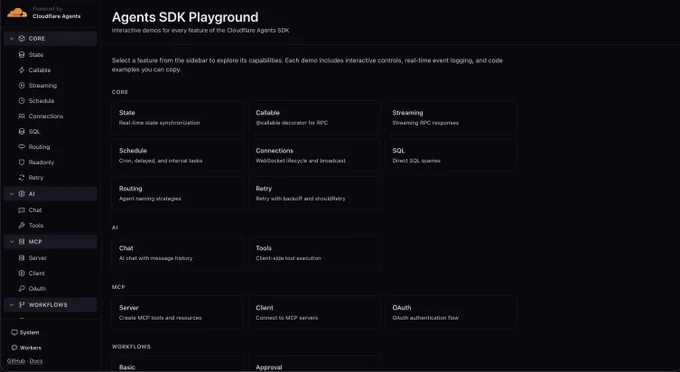Image resolution: width=680 pixels, height=372 pixels.
Task: Open the Basic workflow card
Action: click(177, 364)
